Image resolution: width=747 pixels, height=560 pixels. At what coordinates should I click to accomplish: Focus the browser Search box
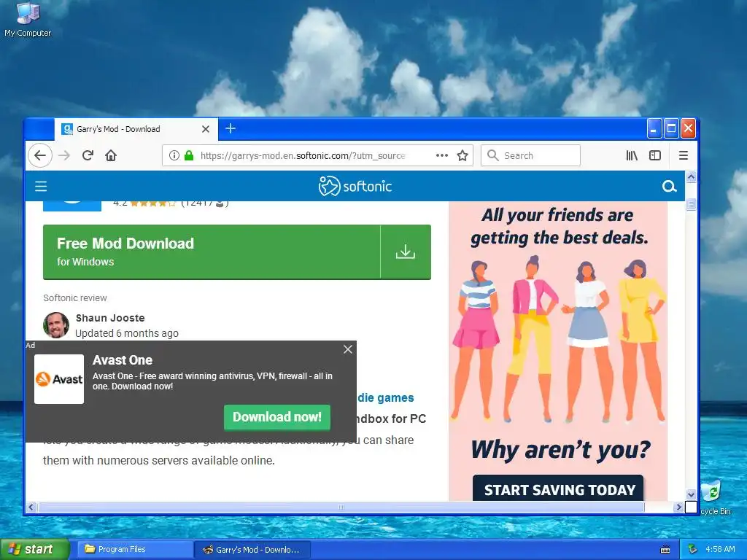pos(531,156)
